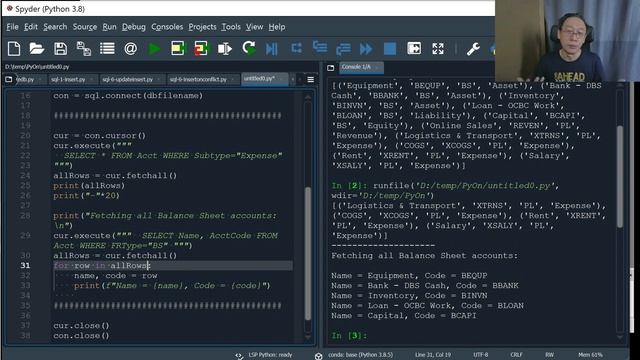The width and height of the screenshot is (640, 360).
Task: Click the 'con.close()' line in the editor
Action: point(81,336)
